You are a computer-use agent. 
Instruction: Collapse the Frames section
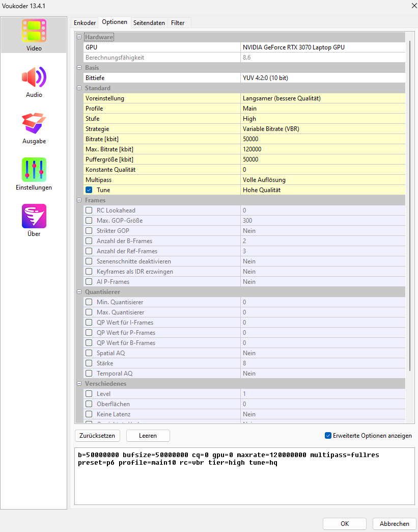coord(79,200)
